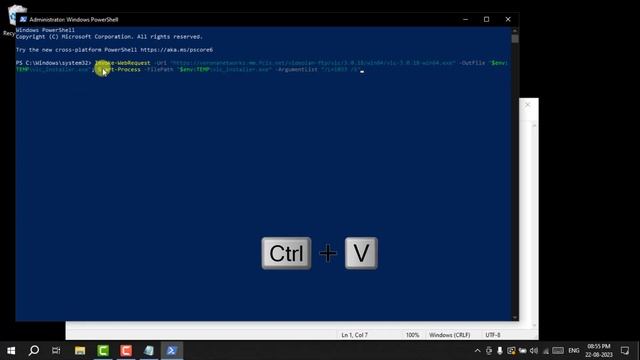
Task: Switch to Notepad taskbar icon
Action: pyautogui.click(x=149, y=351)
